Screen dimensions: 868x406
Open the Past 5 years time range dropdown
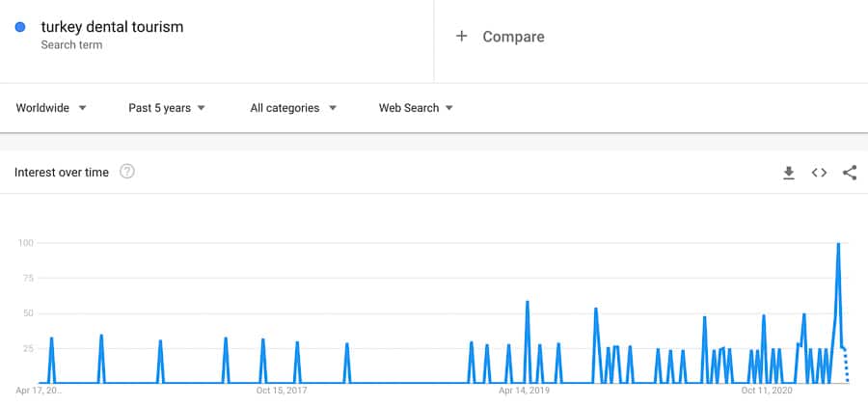167,108
